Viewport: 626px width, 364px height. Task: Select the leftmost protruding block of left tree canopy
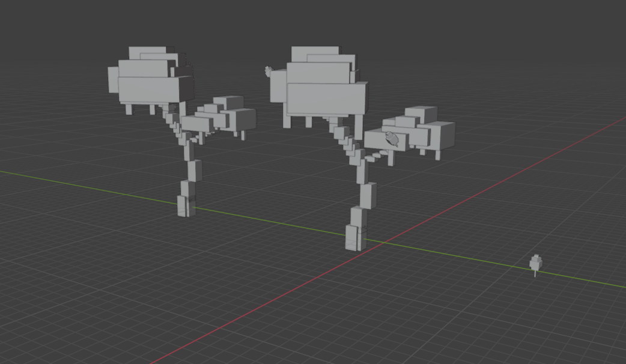tap(112, 79)
